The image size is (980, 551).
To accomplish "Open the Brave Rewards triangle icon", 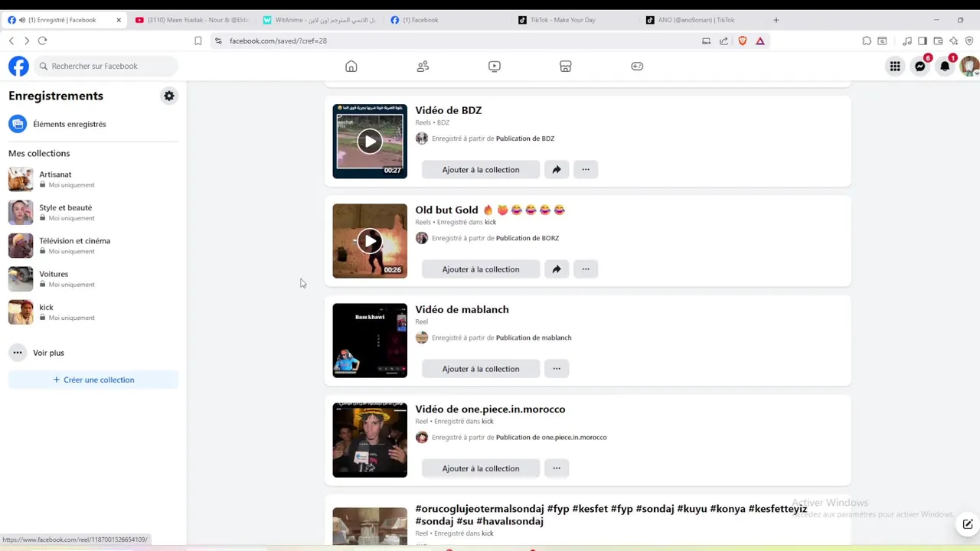I will pyautogui.click(x=759, y=41).
